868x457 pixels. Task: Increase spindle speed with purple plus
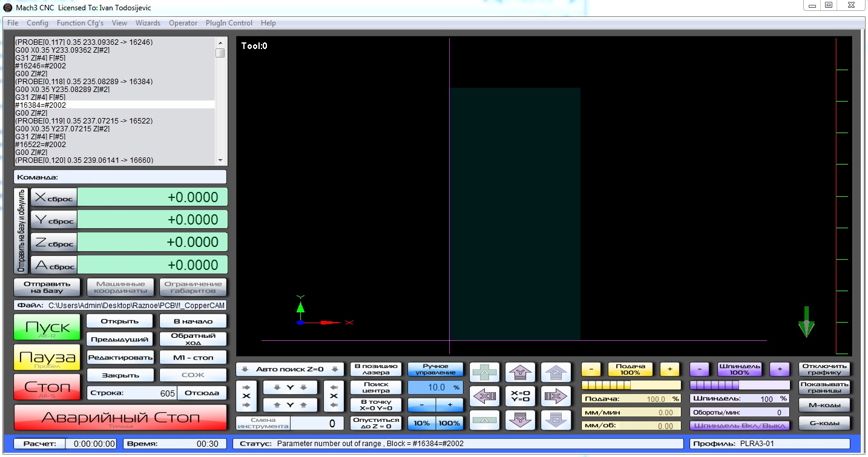(780, 369)
